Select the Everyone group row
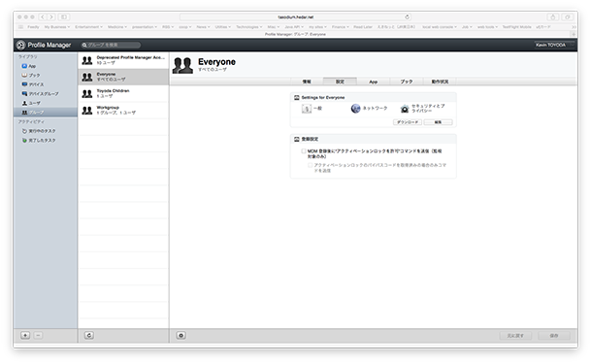Viewport: 591px width, 364px height. (x=123, y=77)
